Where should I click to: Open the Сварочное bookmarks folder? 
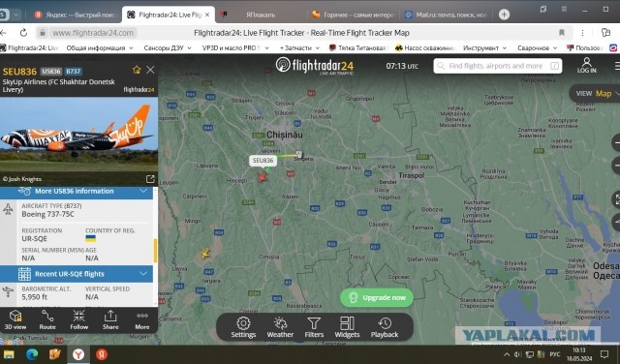[x=537, y=47]
